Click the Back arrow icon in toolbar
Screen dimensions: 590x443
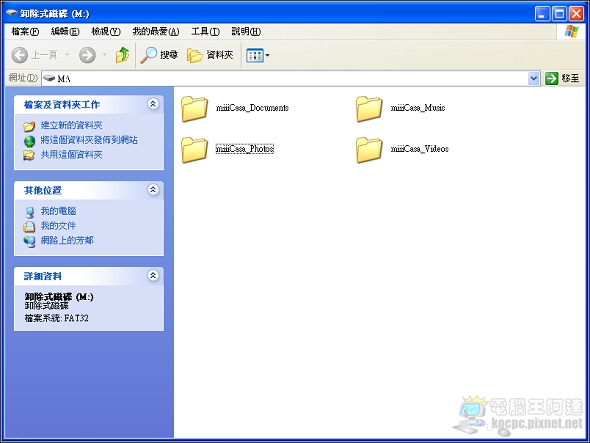20,55
